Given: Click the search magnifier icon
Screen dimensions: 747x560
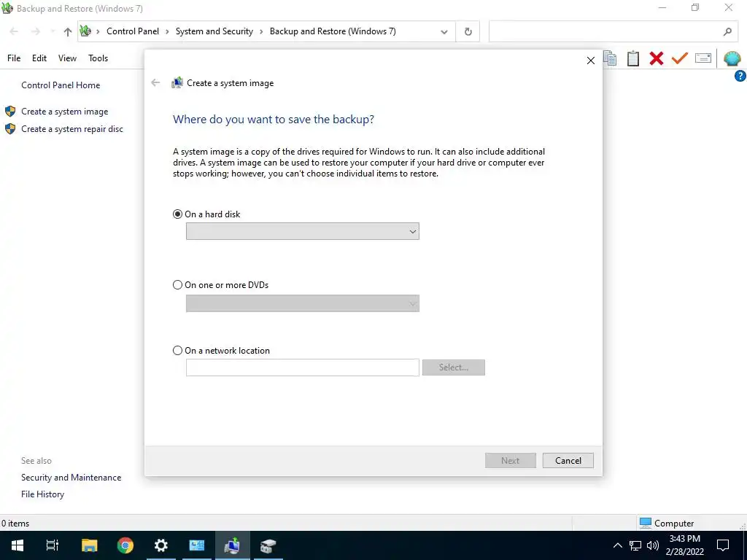Looking at the screenshot, I should pos(727,32).
